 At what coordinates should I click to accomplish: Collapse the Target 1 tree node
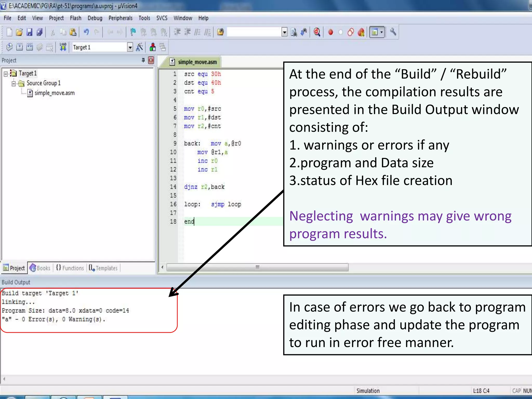coord(6,74)
